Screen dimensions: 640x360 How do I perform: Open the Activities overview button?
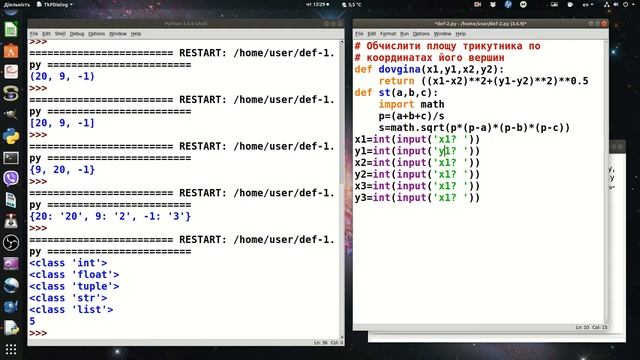(16, 4)
